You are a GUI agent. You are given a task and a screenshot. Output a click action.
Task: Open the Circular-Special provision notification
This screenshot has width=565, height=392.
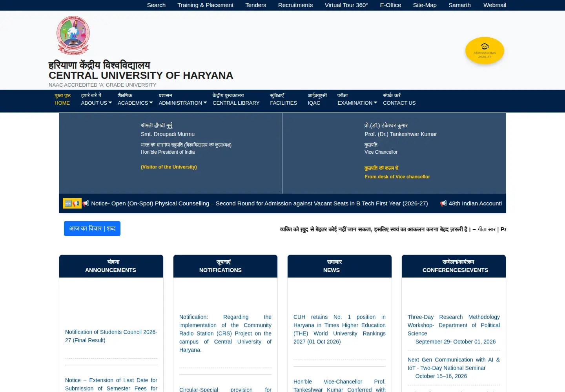point(225,389)
